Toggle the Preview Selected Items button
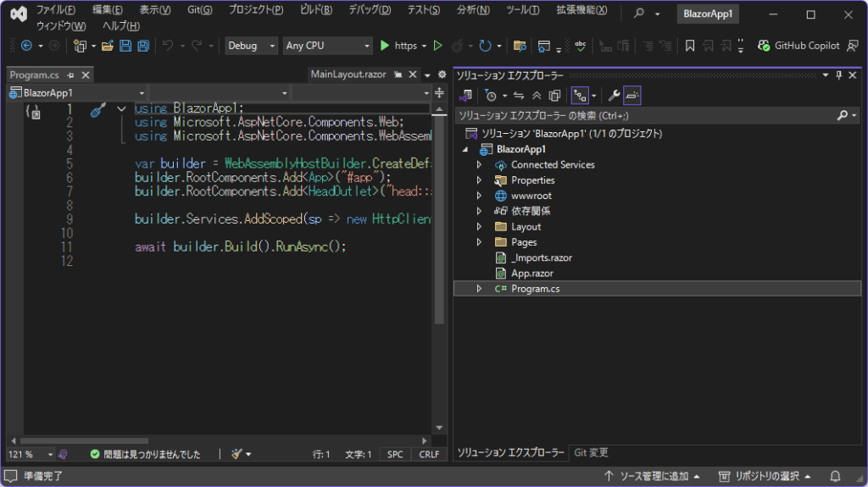This screenshot has height=487, width=868. (x=632, y=96)
